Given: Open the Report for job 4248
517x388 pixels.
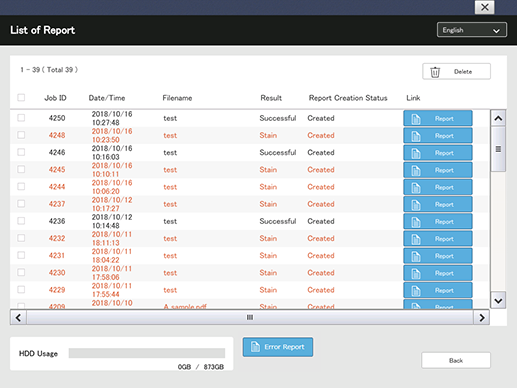Looking at the screenshot, I should pos(438,136).
